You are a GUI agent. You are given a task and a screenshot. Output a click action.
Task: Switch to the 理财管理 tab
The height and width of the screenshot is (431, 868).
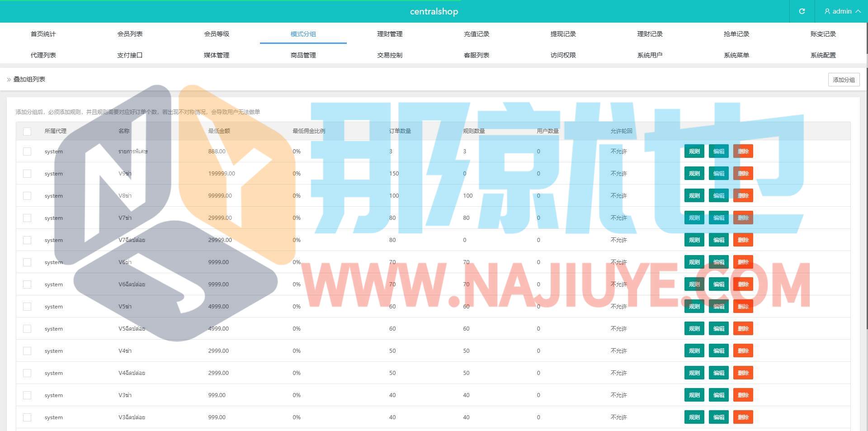390,34
